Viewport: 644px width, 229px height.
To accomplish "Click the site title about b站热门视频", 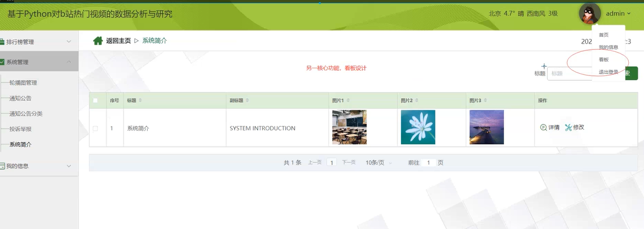I will tap(90, 14).
